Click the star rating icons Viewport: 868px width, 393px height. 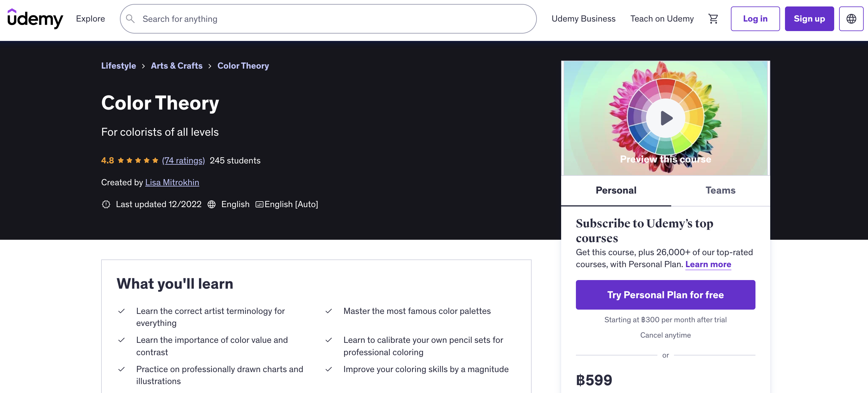click(x=138, y=161)
